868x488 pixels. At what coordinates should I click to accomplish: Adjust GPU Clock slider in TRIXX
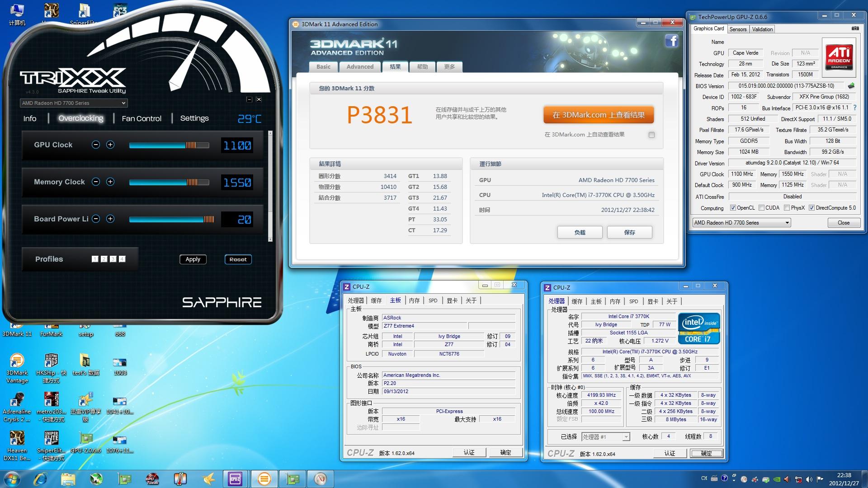169,145
